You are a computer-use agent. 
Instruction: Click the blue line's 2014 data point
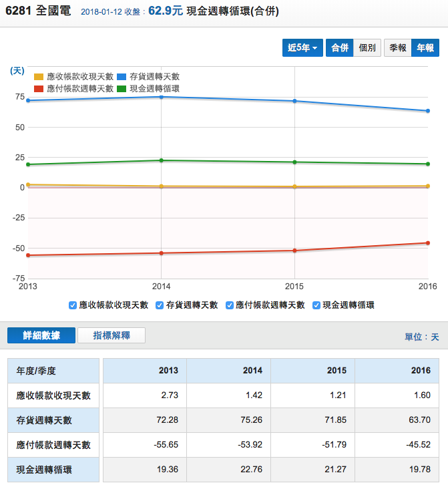(x=161, y=97)
